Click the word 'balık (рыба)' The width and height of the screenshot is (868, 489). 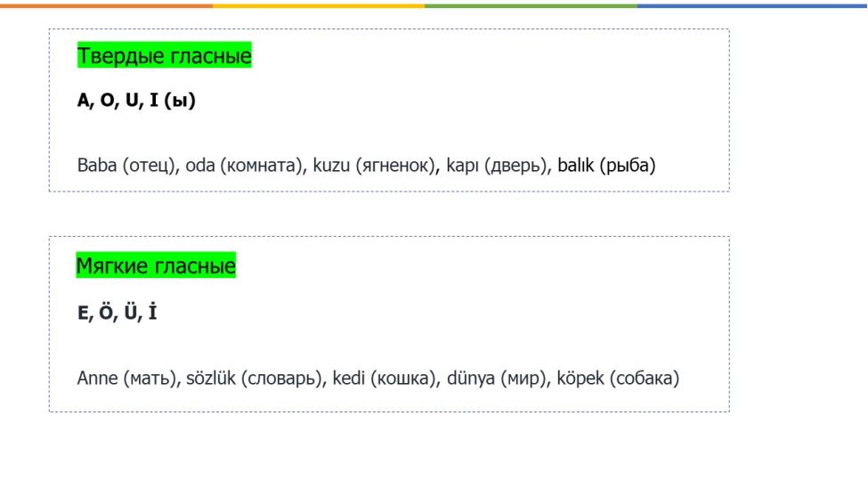[606, 165]
